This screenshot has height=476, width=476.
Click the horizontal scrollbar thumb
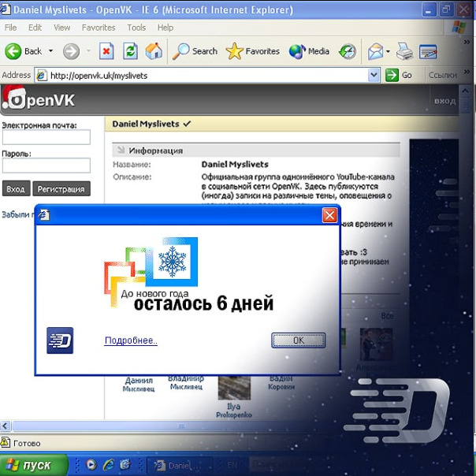181,426
